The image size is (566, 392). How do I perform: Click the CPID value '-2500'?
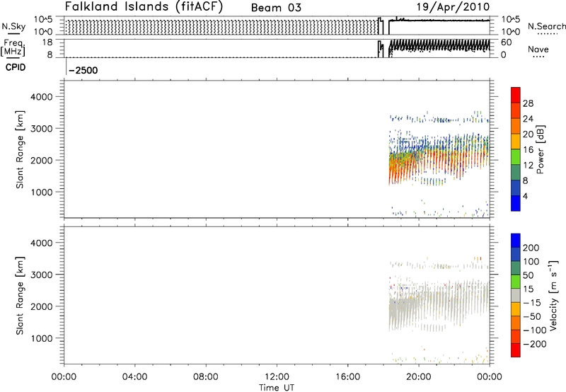83,70
